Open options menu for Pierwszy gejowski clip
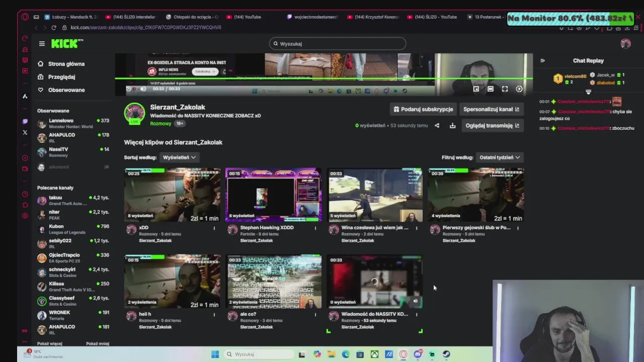The image size is (644, 362). tap(518, 228)
